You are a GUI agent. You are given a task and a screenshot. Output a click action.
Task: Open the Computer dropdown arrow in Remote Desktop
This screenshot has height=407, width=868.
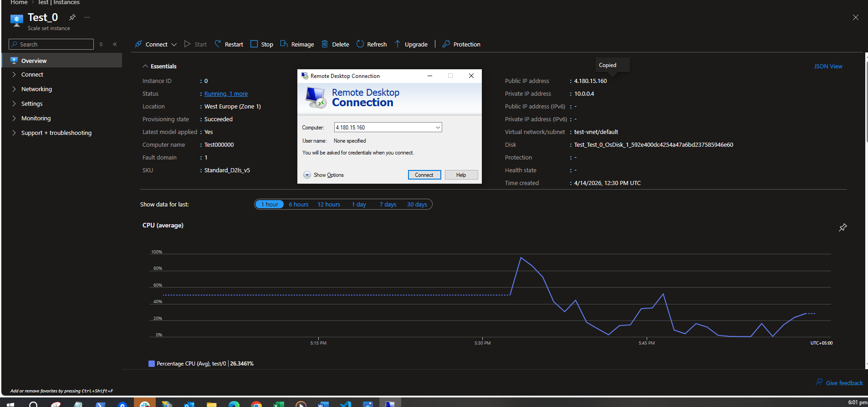(x=438, y=128)
